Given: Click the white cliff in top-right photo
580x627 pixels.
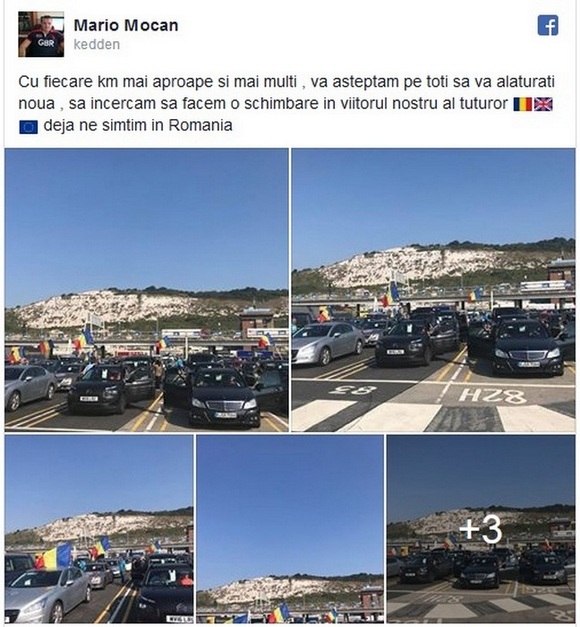Looking at the screenshot, I should tap(420, 266).
